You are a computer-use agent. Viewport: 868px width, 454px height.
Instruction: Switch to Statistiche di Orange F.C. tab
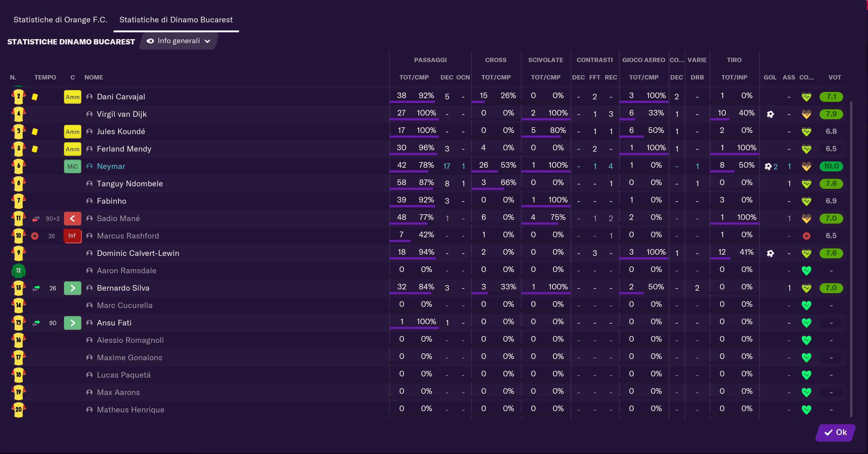point(60,20)
